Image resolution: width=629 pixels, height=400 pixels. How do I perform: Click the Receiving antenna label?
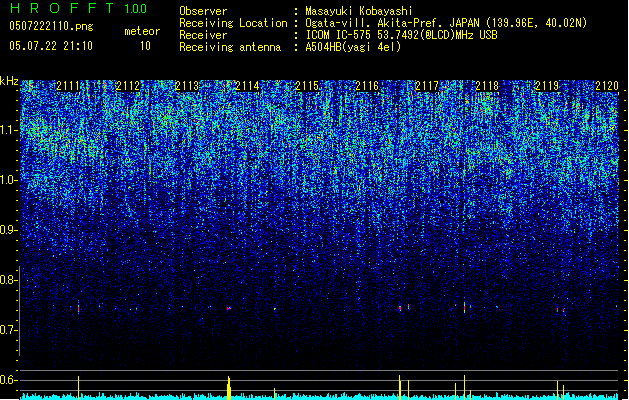click(x=230, y=47)
